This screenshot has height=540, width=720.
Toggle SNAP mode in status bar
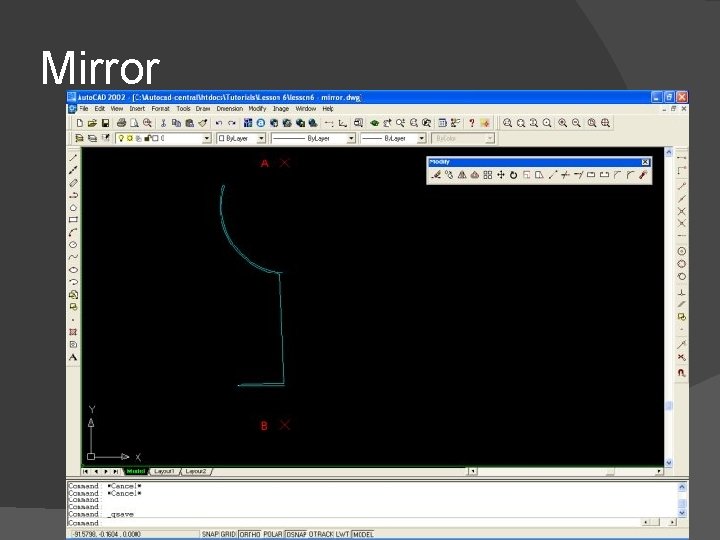[210, 534]
